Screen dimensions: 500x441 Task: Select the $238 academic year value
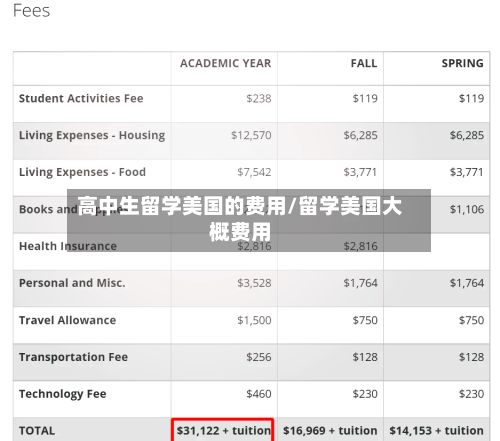click(x=259, y=99)
